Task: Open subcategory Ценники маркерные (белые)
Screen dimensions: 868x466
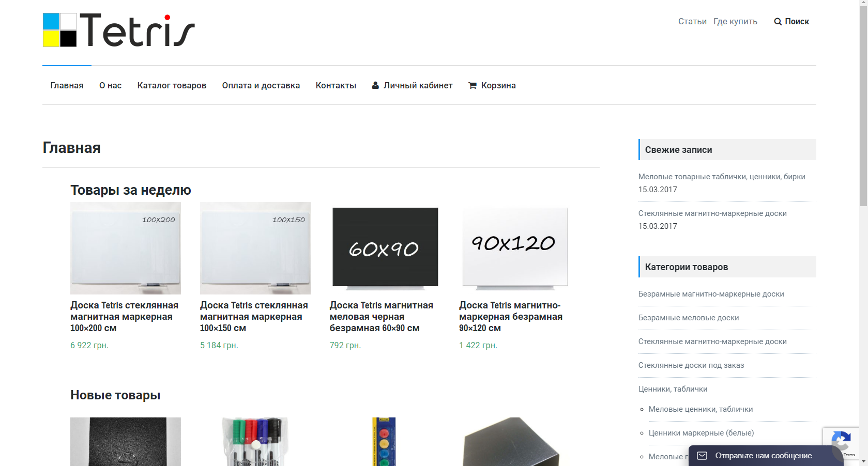Action: 701,433
